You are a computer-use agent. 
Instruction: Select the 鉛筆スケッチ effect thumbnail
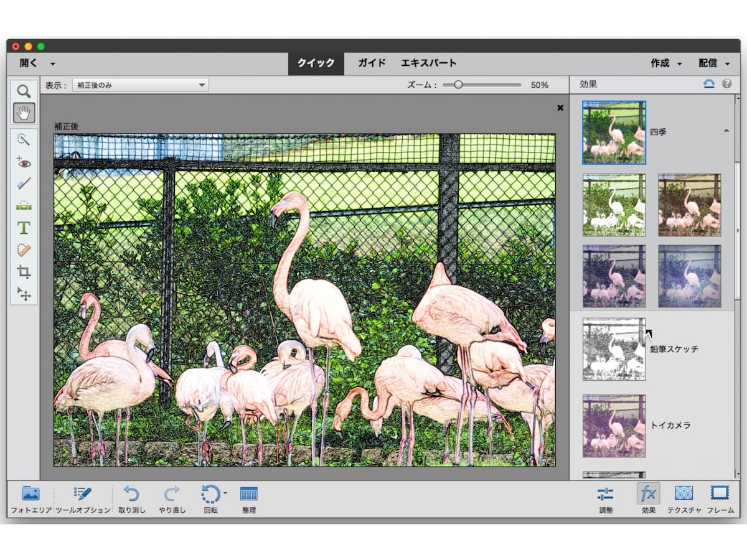(614, 349)
